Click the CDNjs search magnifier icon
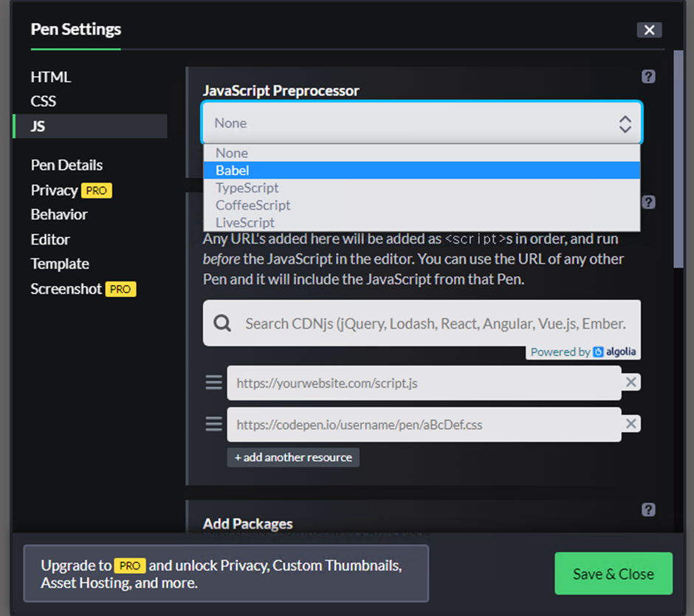The height and width of the screenshot is (616, 694). coord(222,324)
